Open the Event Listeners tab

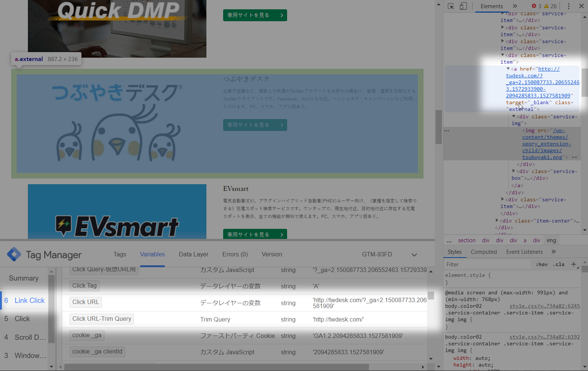click(524, 252)
